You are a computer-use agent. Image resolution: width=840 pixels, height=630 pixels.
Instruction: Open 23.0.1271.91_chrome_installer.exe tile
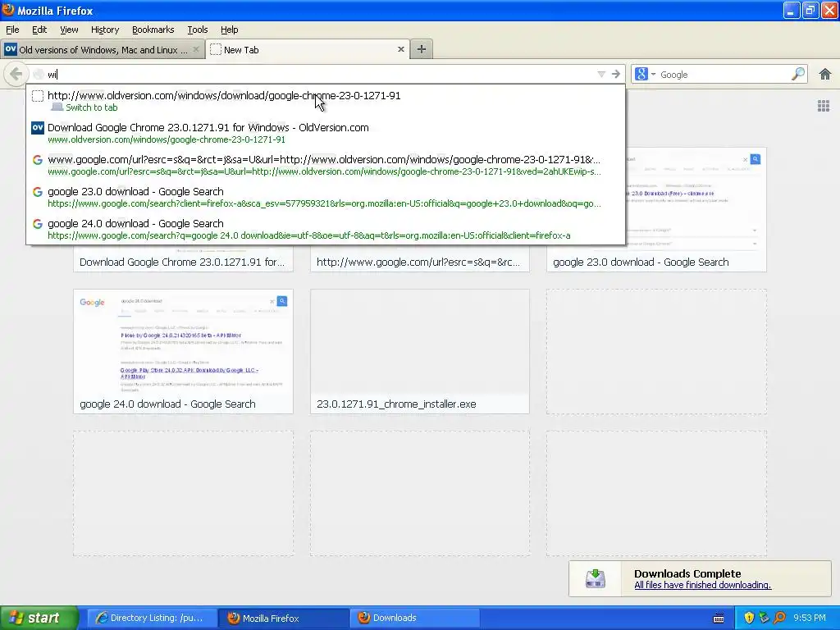420,351
